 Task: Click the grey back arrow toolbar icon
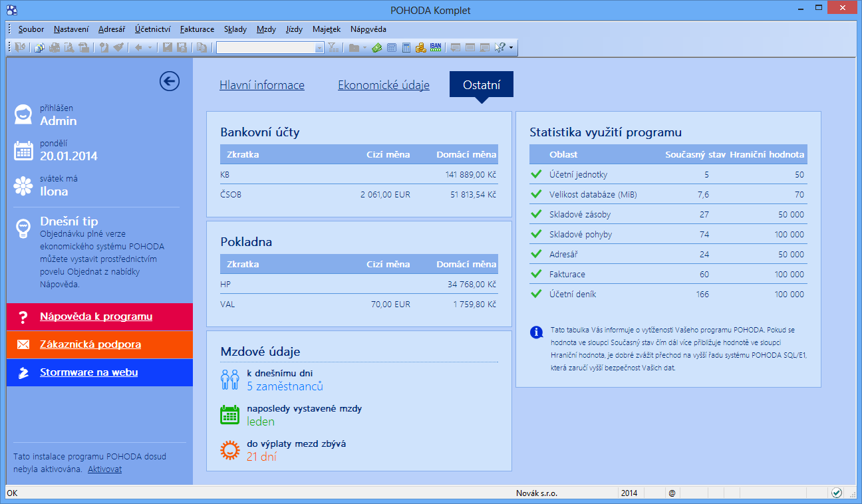[138, 47]
